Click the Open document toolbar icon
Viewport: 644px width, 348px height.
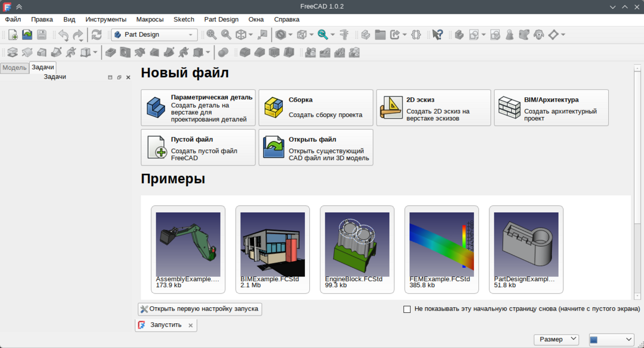pos(27,35)
